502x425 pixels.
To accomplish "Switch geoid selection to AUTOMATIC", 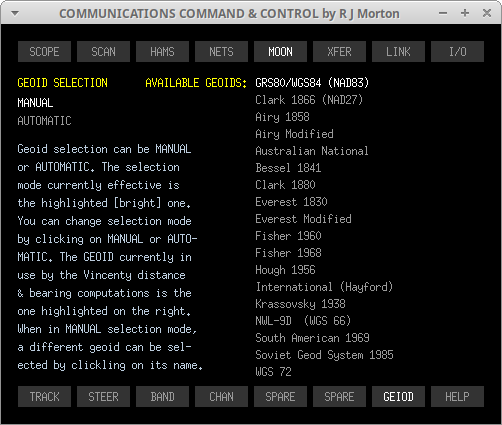I will tap(44, 121).
